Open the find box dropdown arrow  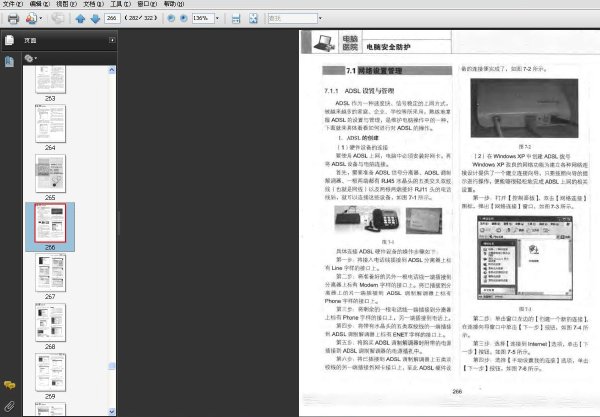[320, 18]
